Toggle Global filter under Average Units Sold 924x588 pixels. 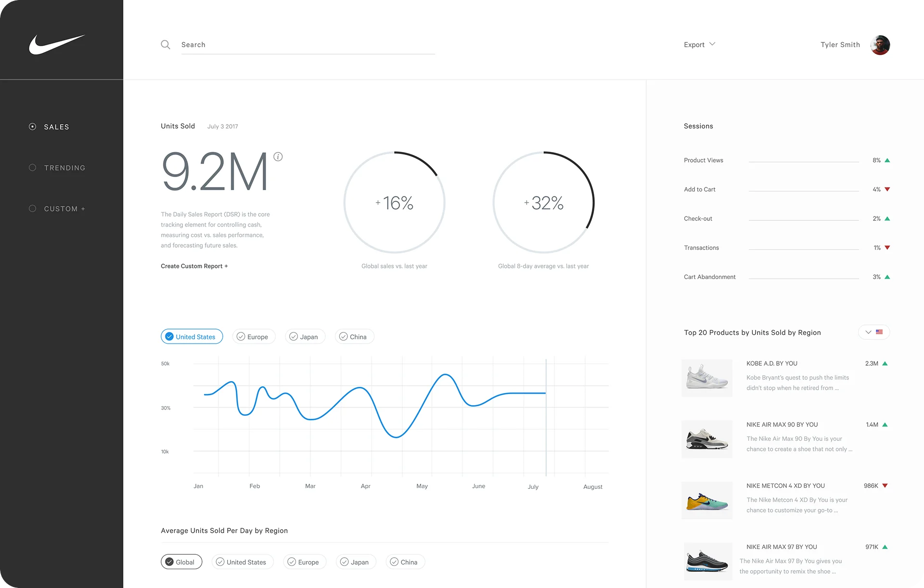[181, 562]
